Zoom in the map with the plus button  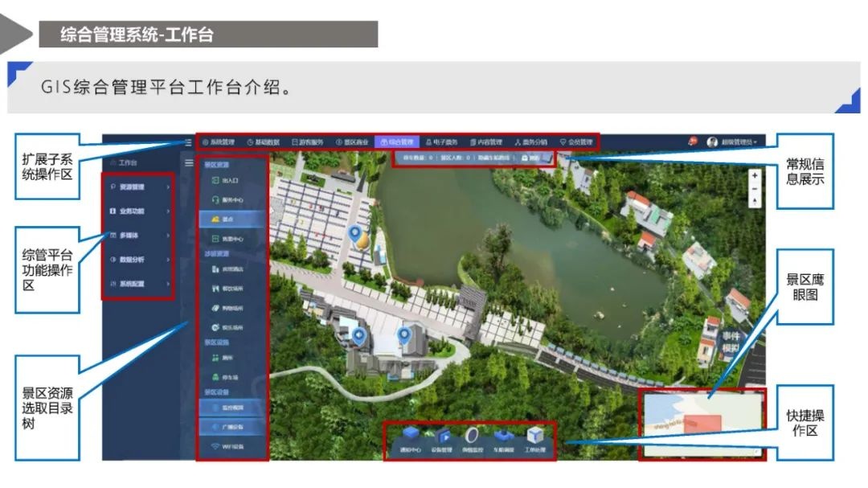pos(754,175)
